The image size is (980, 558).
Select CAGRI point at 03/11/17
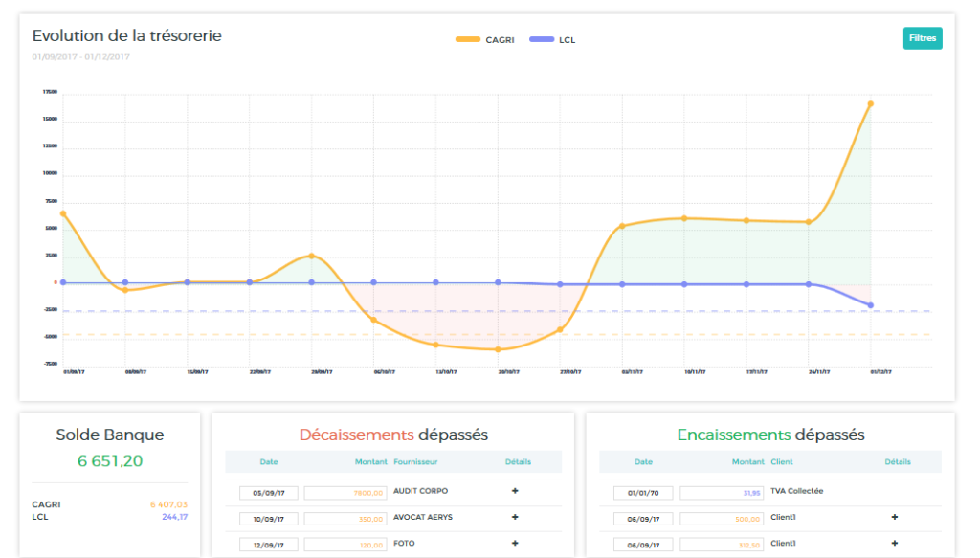pos(622,226)
